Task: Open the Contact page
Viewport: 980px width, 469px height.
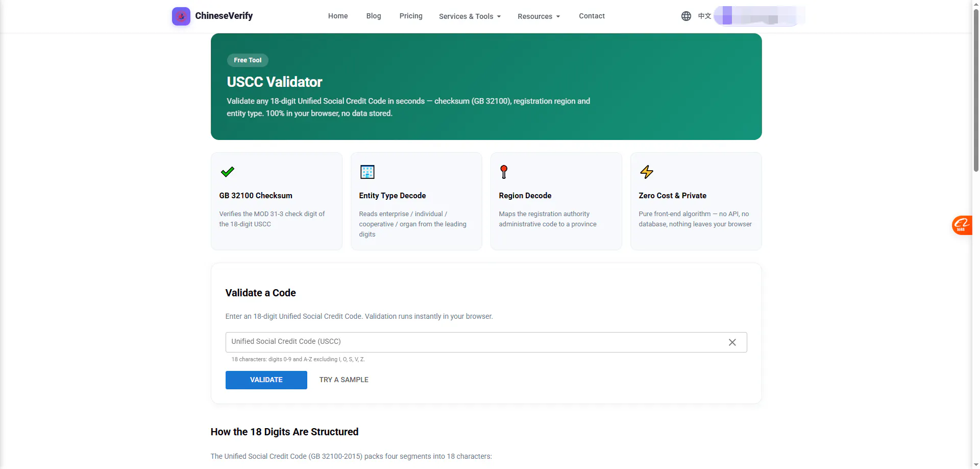Action: [592, 16]
